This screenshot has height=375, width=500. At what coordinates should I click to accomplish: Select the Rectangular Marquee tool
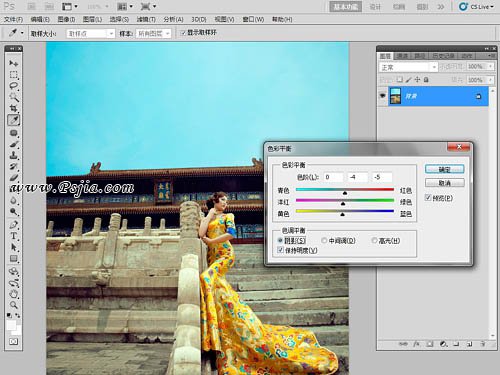pyautogui.click(x=13, y=74)
